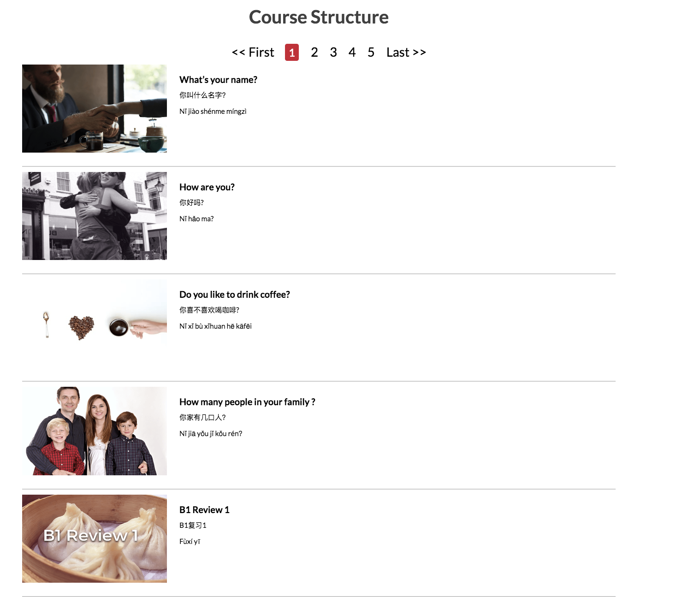This screenshot has height=597, width=700.
Task: Jump to page 3 of the pagination
Action: (333, 52)
